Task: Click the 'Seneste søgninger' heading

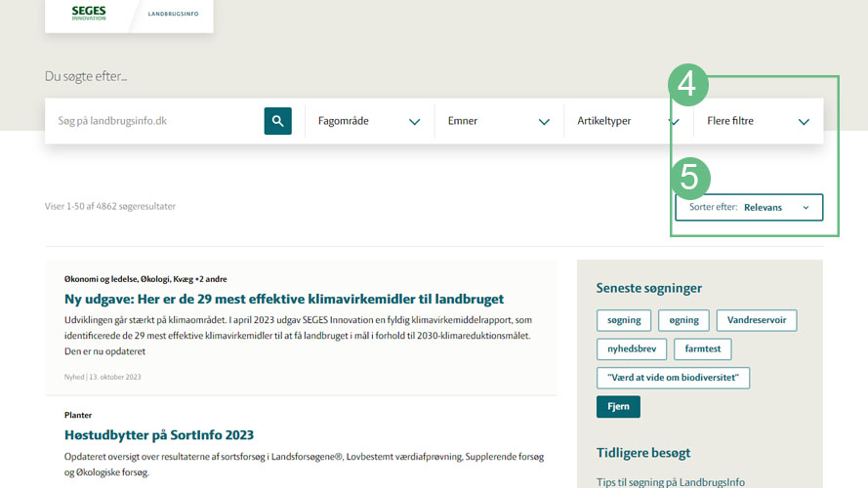Action: point(648,288)
